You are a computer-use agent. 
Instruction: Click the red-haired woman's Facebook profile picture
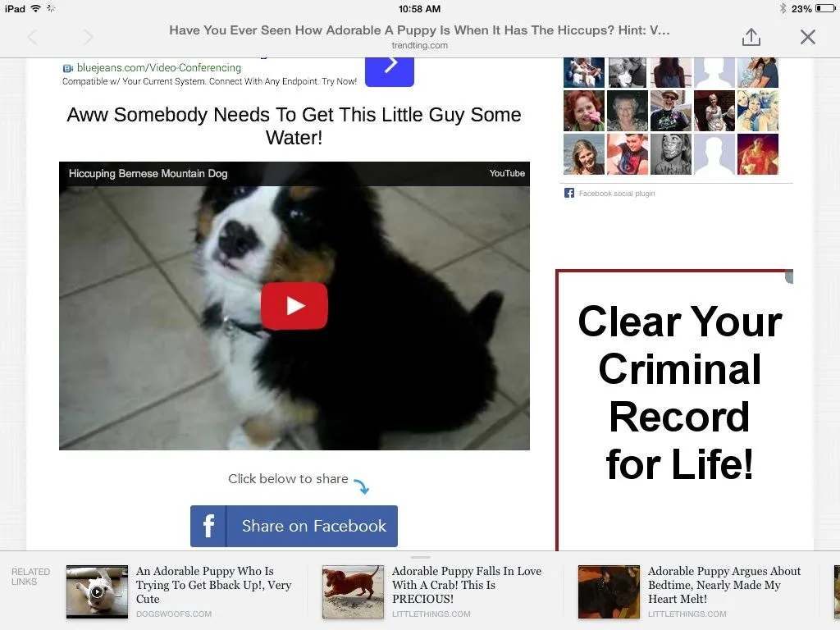coord(584,111)
